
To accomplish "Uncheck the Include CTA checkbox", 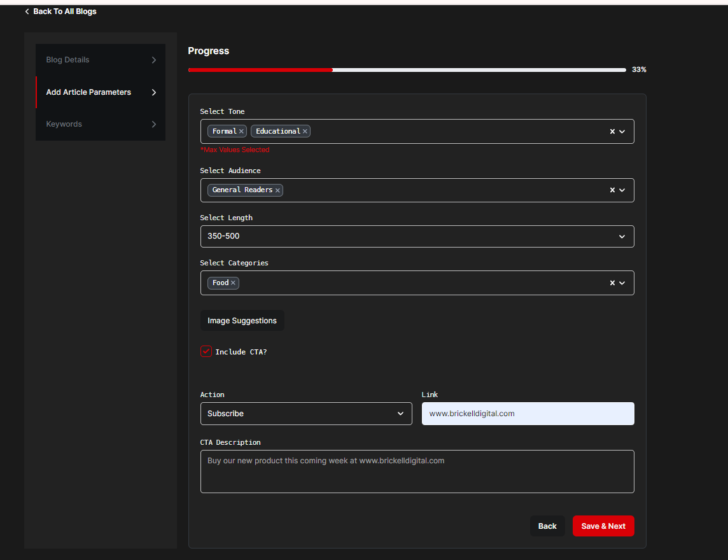I will point(206,351).
